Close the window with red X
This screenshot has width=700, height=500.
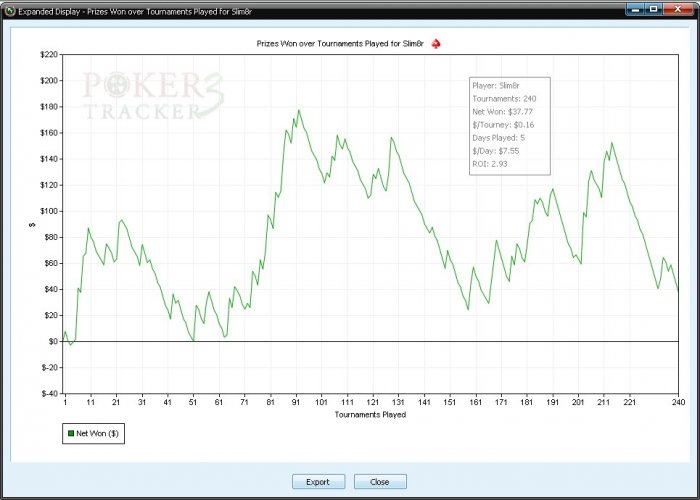tap(678, 9)
